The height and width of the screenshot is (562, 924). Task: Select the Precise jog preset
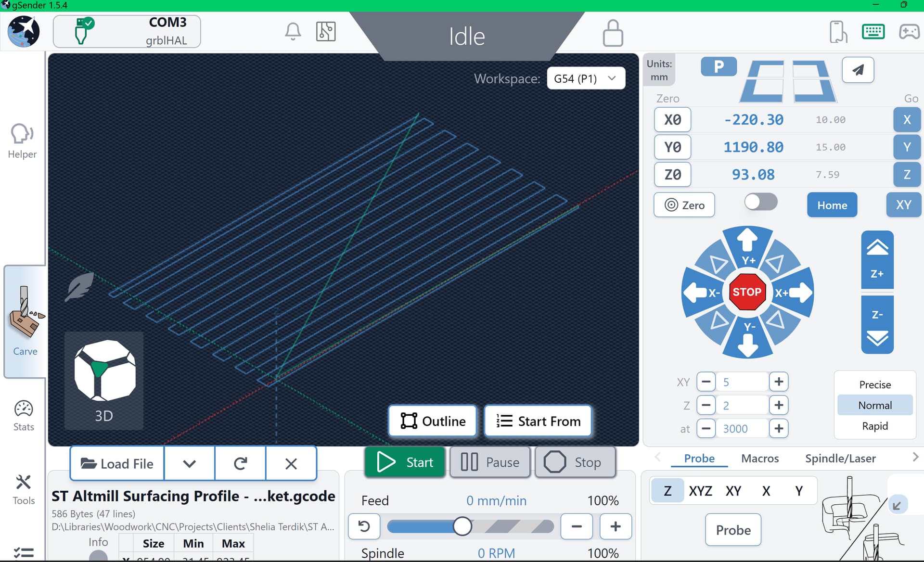coord(874,384)
